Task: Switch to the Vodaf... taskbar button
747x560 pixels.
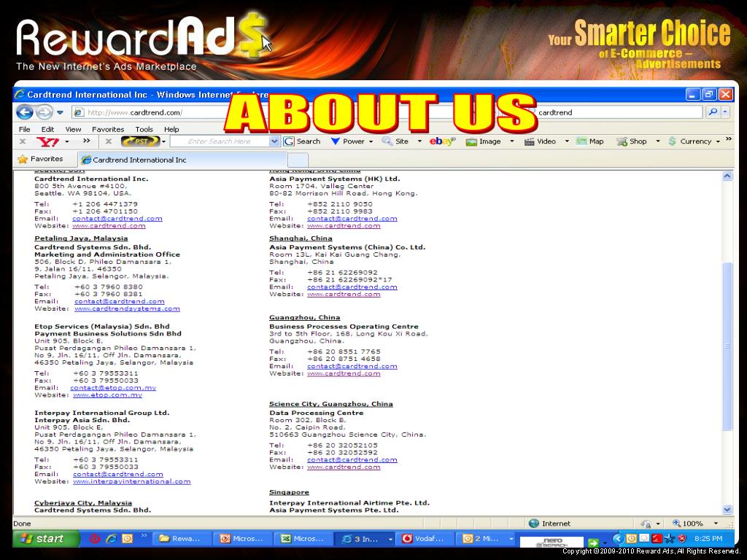Action: [424, 539]
